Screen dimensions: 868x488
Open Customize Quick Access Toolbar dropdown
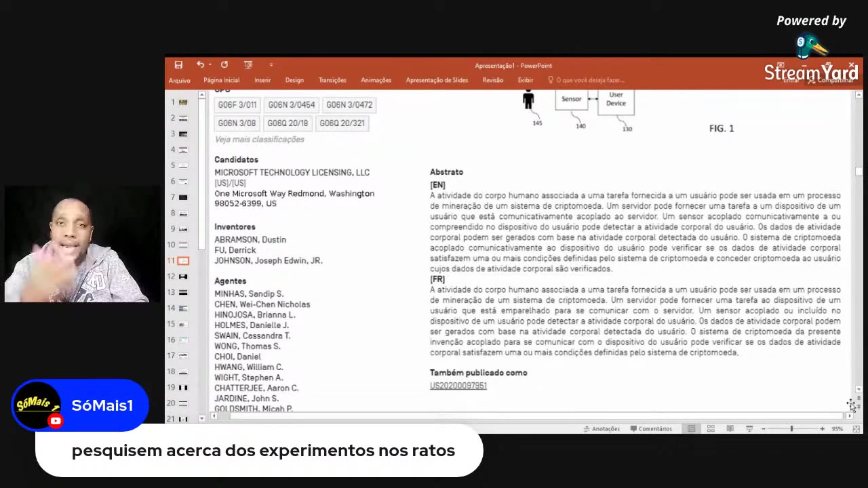(x=271, y=65)
